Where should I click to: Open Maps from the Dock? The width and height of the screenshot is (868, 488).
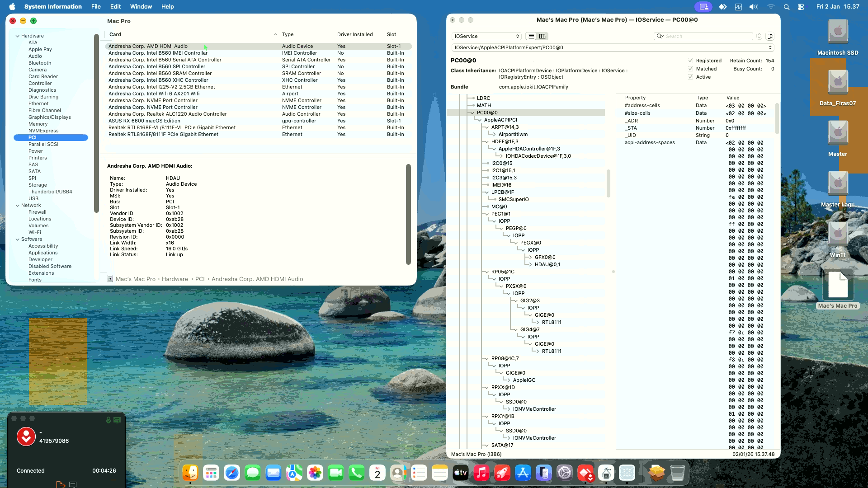294,473
